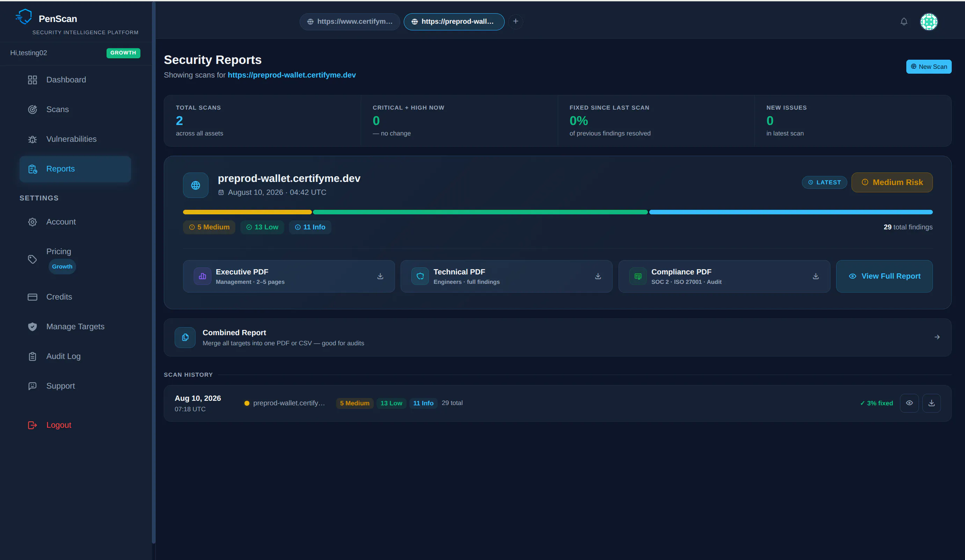The height and width of the screenshot is (560, 965).
Task: Click the Credits card icon
Action: pos(32,297)
